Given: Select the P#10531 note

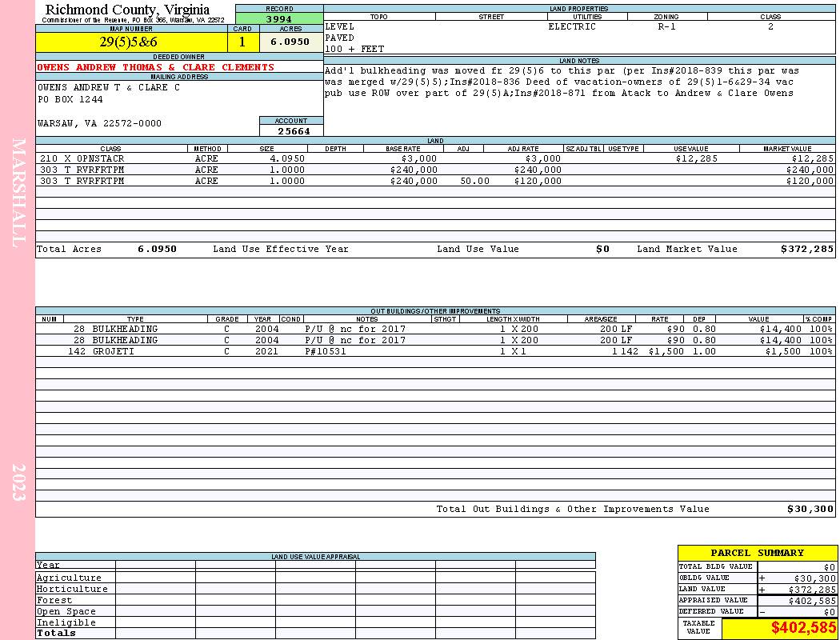Looking at the screenshot, I should (x=326, y=352).
